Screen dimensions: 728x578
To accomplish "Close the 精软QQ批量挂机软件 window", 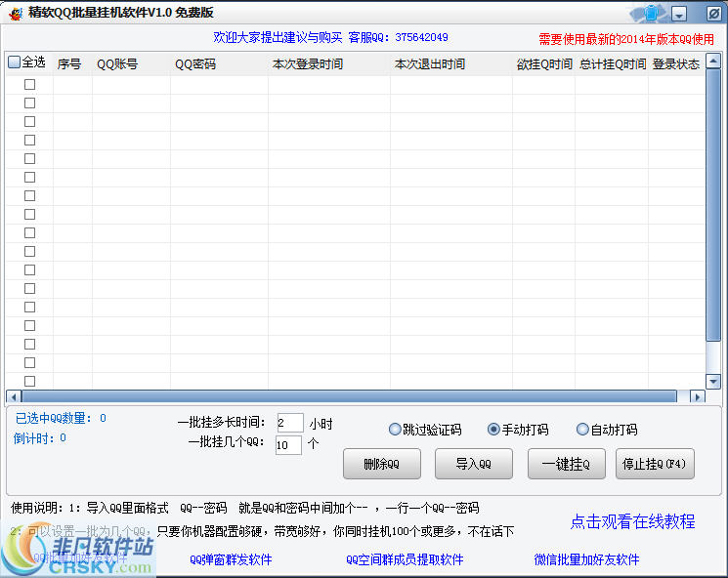I will click(x=713, y=14).
